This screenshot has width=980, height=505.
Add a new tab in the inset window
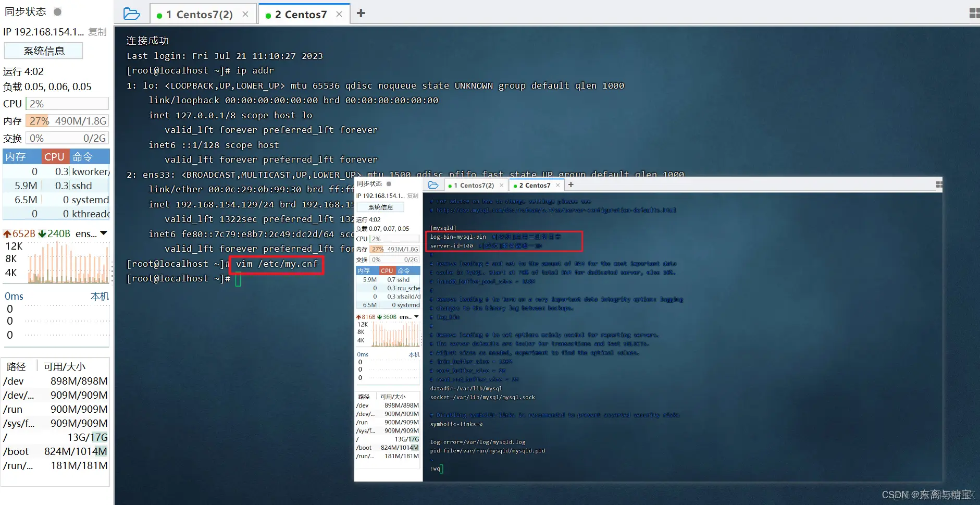571,184
